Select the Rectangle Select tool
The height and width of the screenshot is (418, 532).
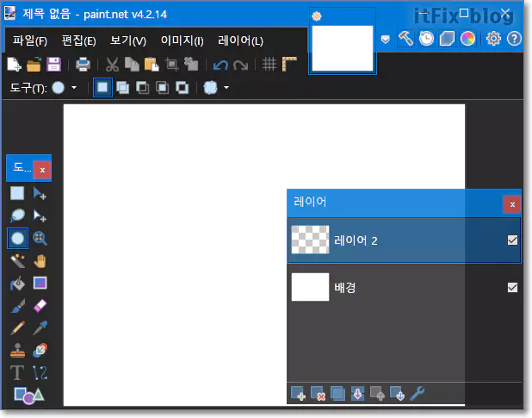17,193
